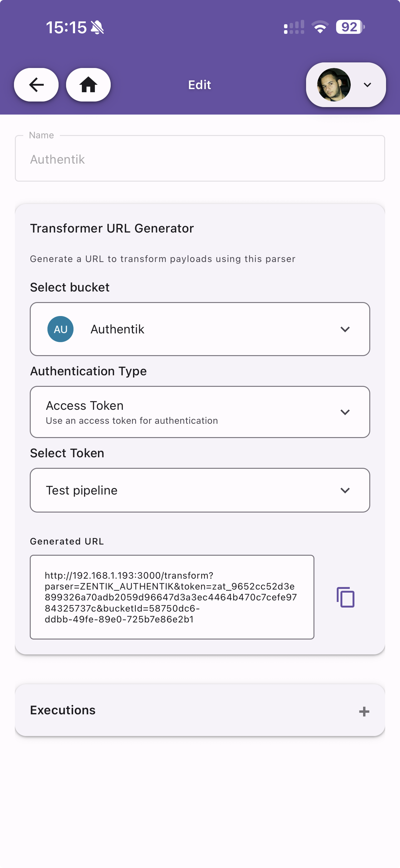Open the Select Token dropdown
The height and width of the screenshot is (868, 400).
click(x=345, y=490)
